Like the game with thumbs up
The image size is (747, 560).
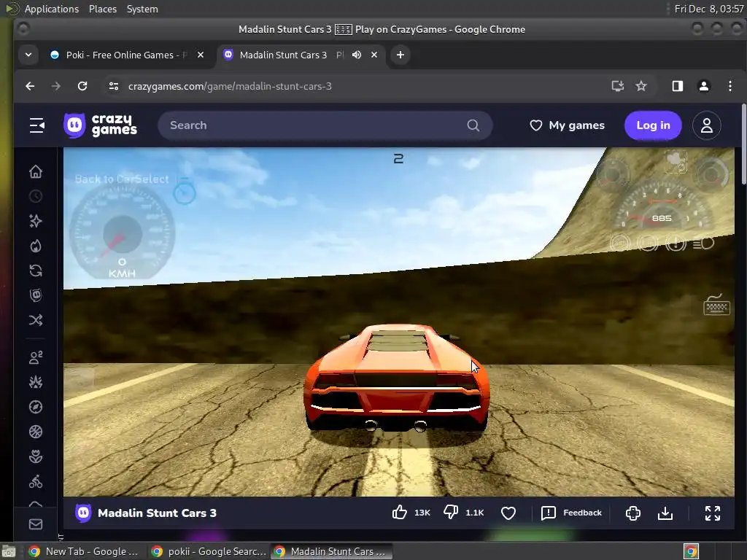click(399, 513)
